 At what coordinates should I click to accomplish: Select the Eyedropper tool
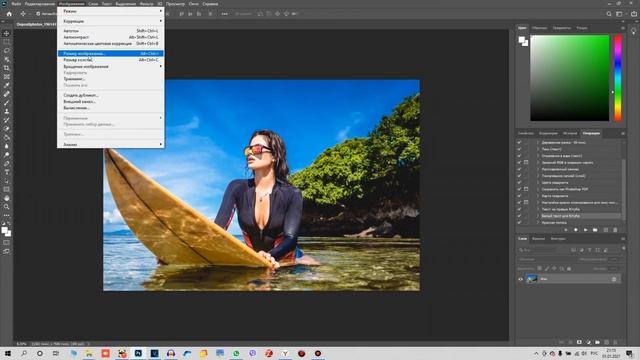(7, 85)
